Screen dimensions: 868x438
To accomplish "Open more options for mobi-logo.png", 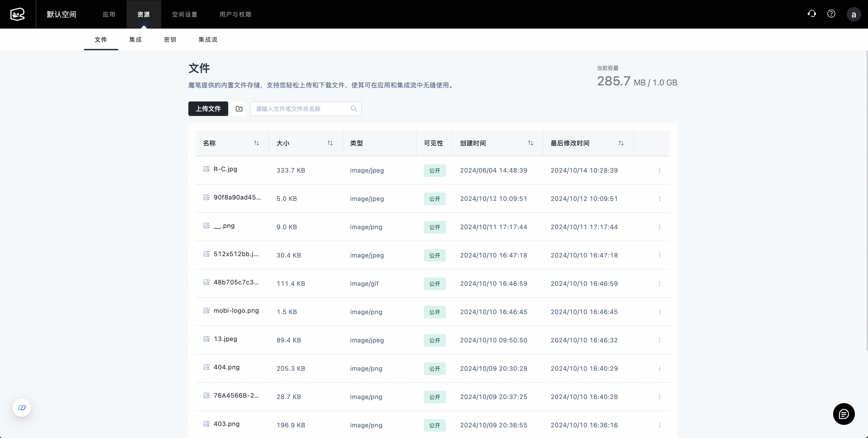I will [x=659, y=312].
